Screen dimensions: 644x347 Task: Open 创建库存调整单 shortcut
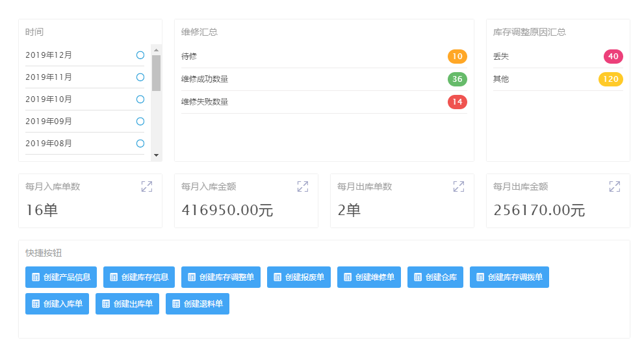point(221,277)
